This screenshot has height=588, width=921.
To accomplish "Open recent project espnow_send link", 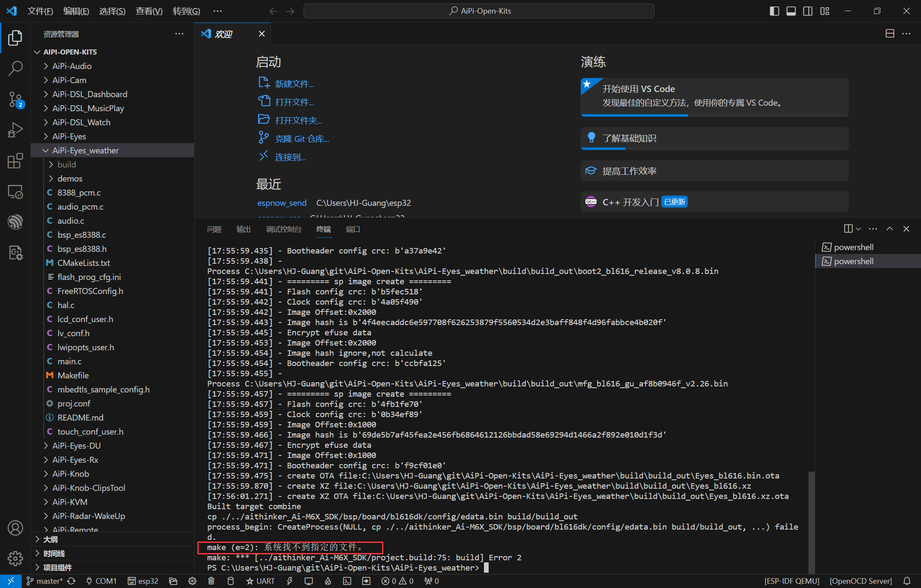I will coord(282,203).
